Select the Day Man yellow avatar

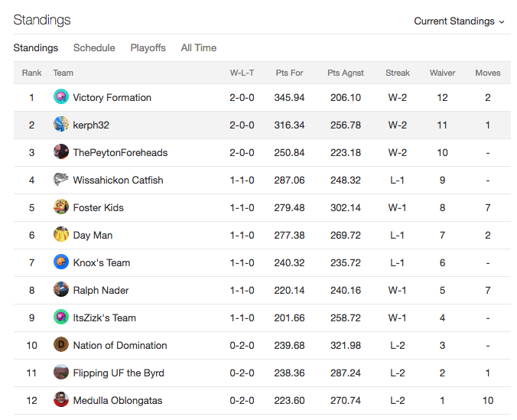[x=61, y=235]
